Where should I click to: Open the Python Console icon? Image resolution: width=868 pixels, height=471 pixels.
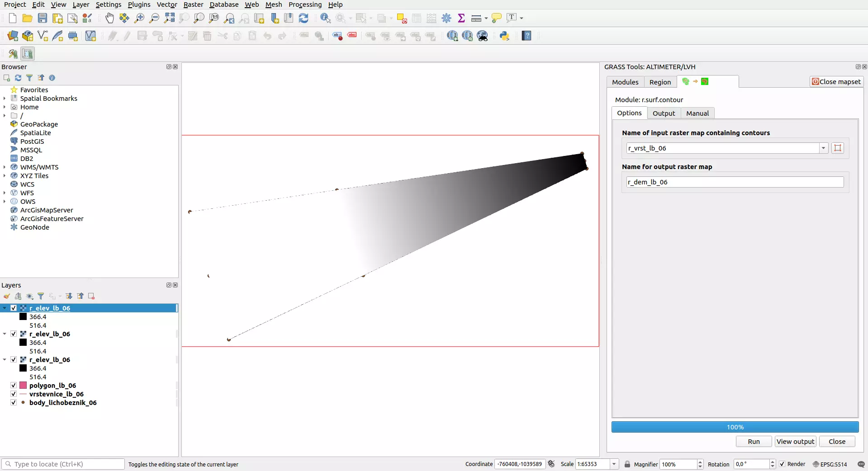[504, 36]
